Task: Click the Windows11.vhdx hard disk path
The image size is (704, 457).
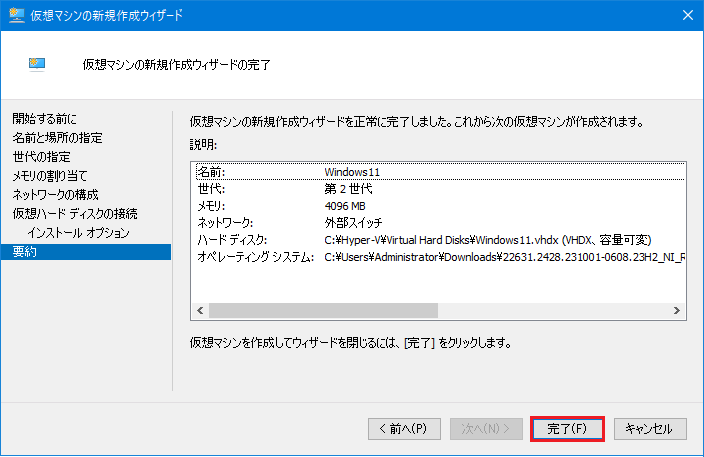Action: pyautogui.click(x=488, y=240)
